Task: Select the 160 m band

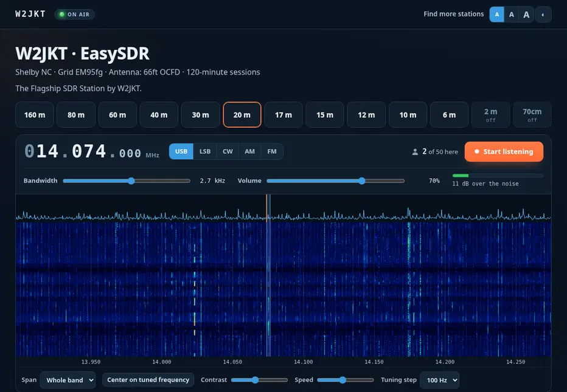Action: click(x=35, y=115)
